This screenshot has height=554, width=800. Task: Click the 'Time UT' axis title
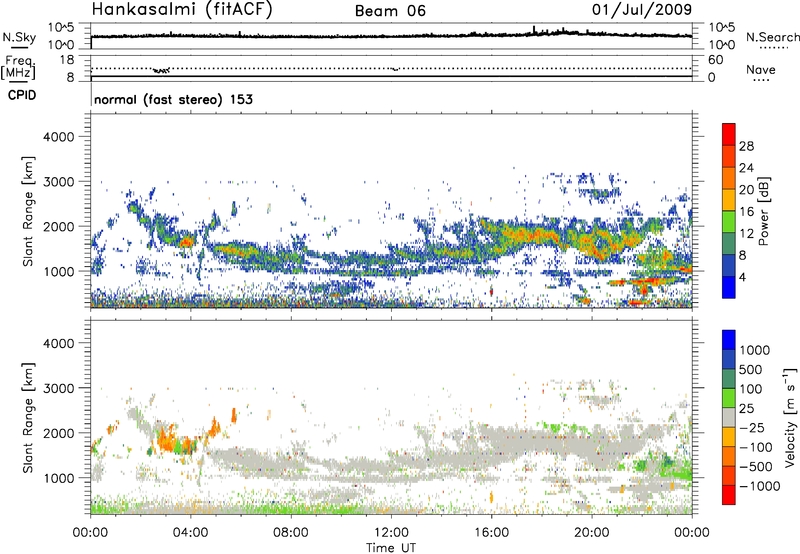pyautogui.click(x=391, y=548)
